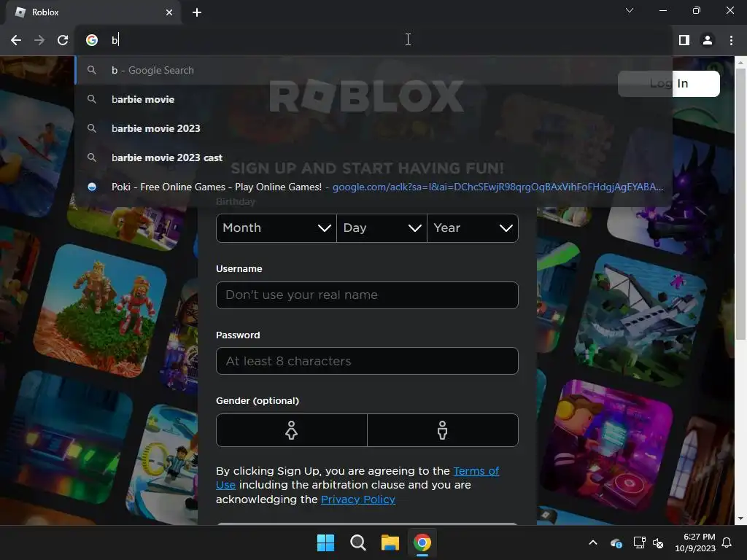This screenshot has width=747, height=560.
Task: Pick the 'barbie movie 2023 cast' suggestion
Action: [373, 157]
